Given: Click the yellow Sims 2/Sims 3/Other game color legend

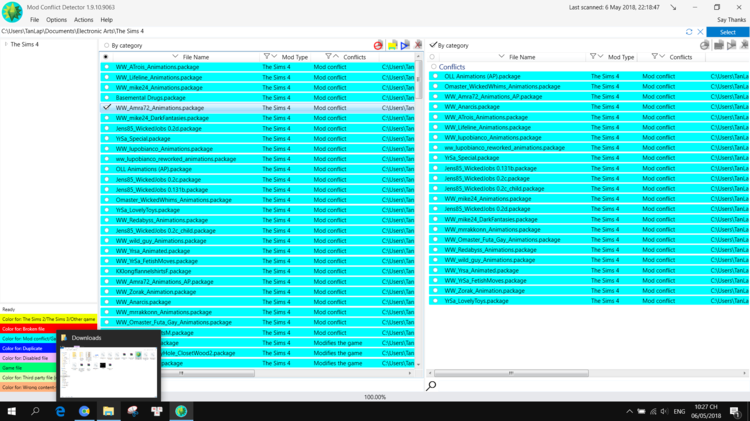Looking at the screenshot, I should pyautogui.click(x=49, y=319).
